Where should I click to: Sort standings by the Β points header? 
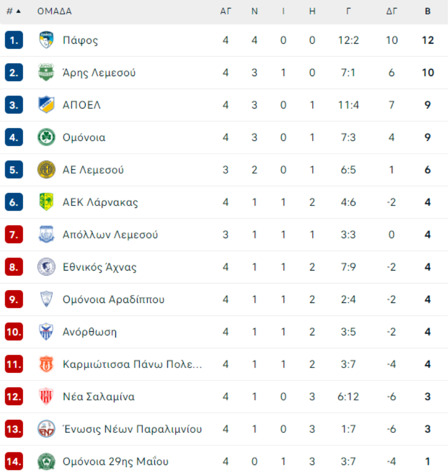[428, 11]
